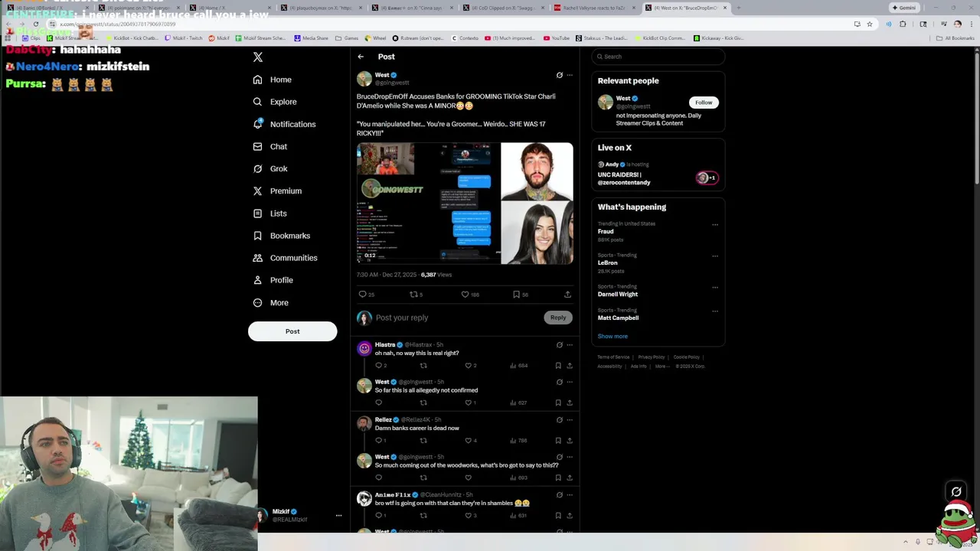Like Hiastra's reply

click(469, 366)
